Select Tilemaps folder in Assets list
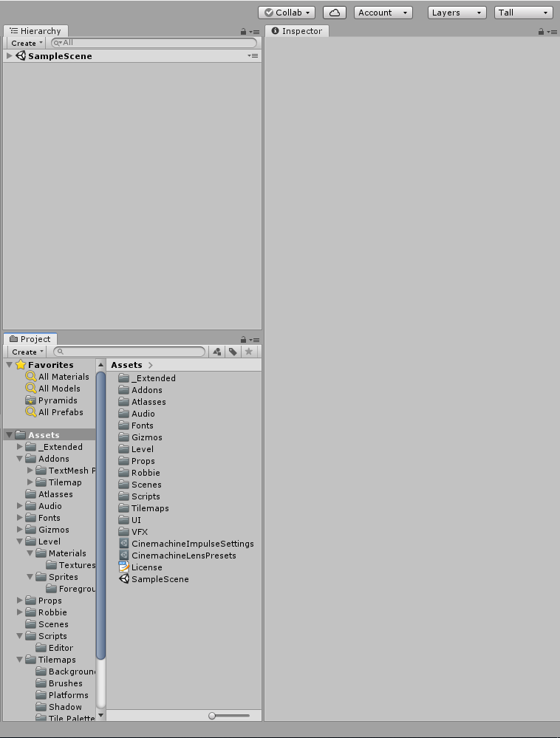 pyautogui.click(x=143, y=508)
